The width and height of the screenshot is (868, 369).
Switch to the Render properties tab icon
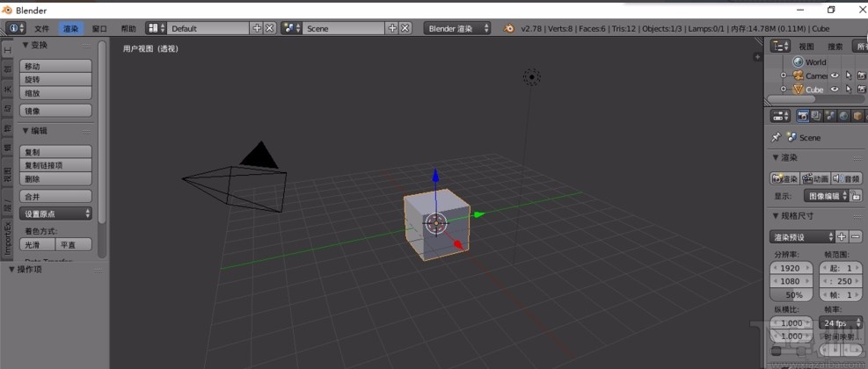click(x=802, y=116)
